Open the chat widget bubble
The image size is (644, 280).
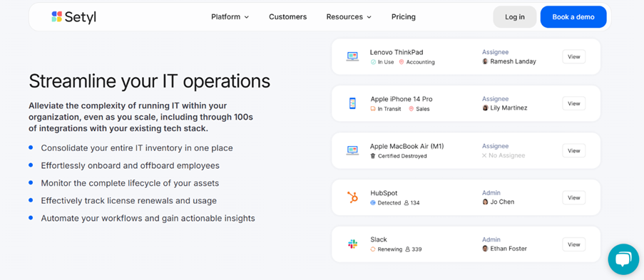click(623, 259)
